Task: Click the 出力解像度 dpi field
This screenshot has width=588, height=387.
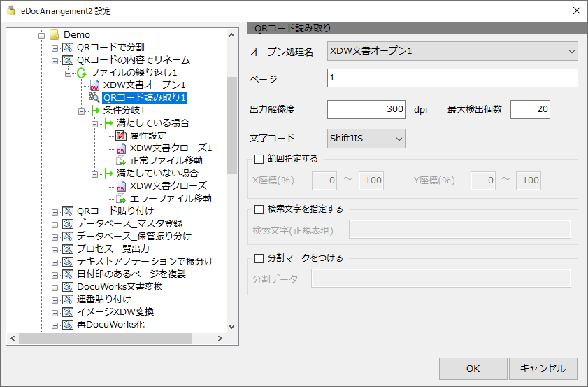Action: tap(366, 109)
